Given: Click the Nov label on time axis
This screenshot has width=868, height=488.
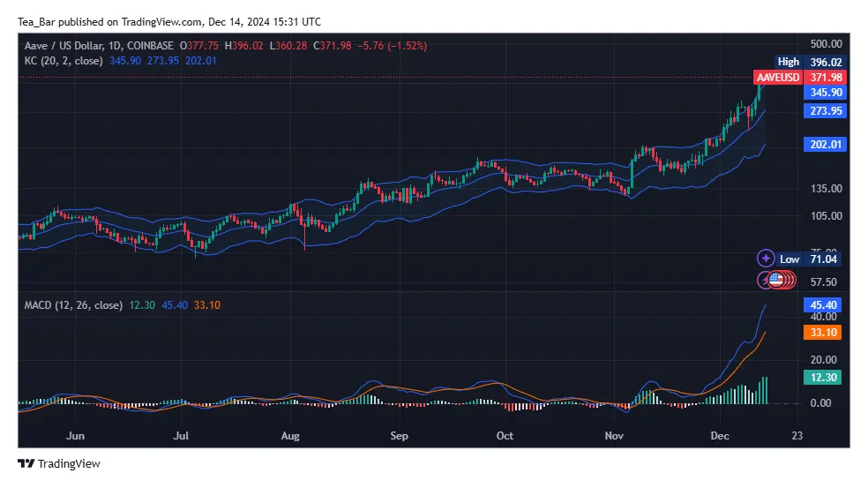Looking at the screenshot, I should point(614,436).
